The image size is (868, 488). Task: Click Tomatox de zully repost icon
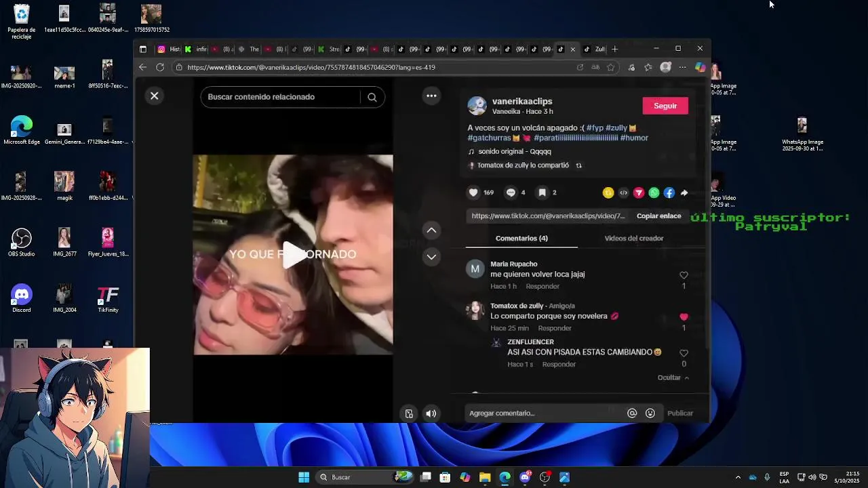(578, 165)
